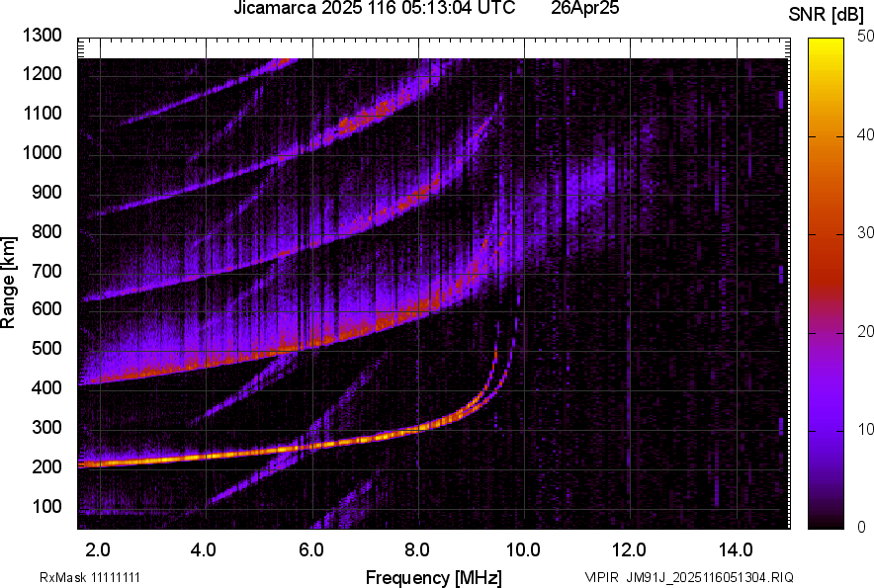Click the VIPIR JM91J_2025116051304.RIQ filename text
The image size is (874, 588).
pos(689,577)
